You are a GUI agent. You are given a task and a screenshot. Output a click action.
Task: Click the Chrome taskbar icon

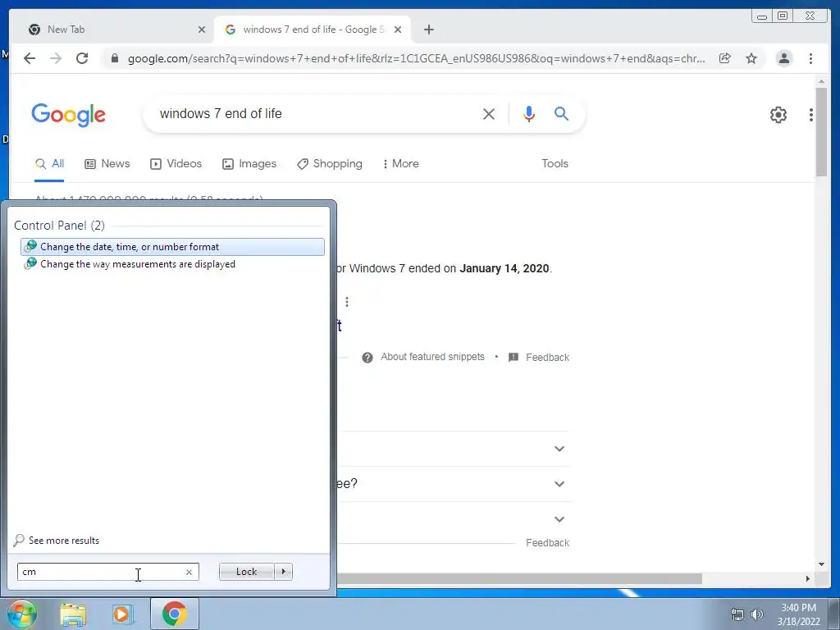(x=174, y=614)
